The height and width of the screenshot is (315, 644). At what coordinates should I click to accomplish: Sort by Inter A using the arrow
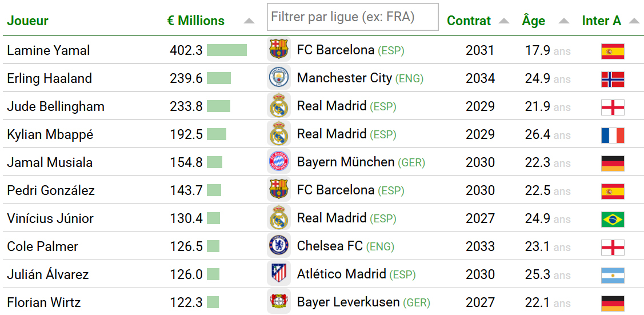coord(633,21)
